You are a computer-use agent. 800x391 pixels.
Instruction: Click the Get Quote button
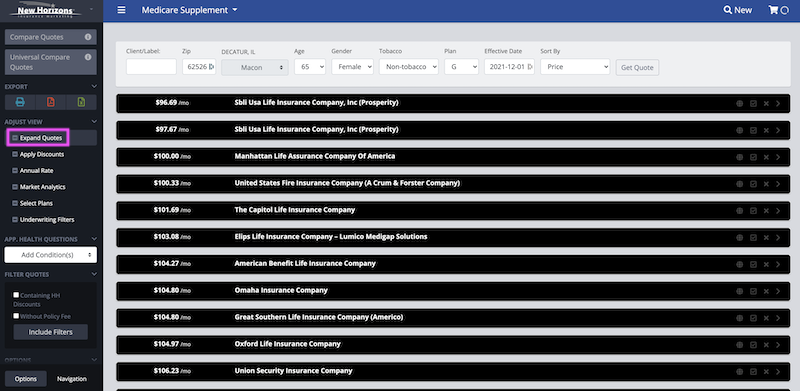tap(637, 67)
